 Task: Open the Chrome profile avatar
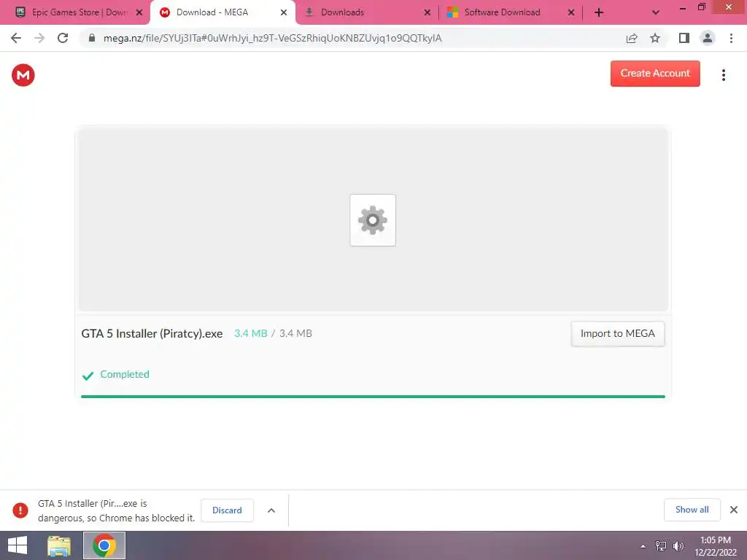708,38
